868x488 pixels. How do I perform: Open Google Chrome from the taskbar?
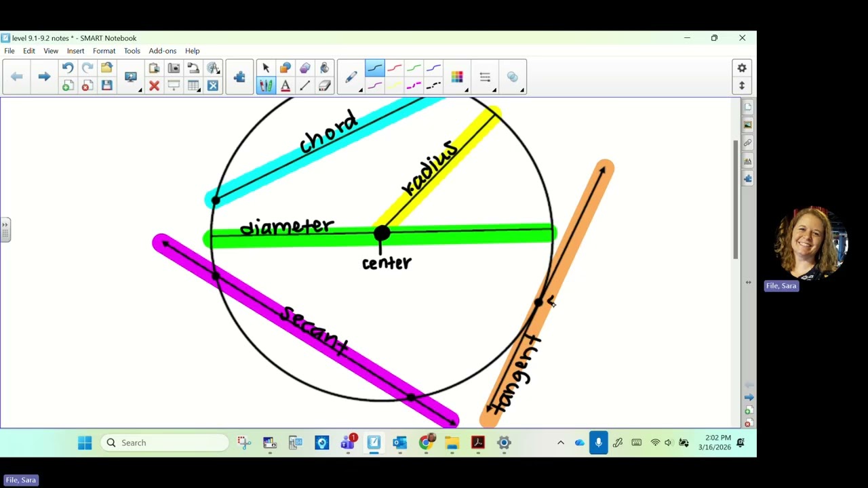coord(426,443)
